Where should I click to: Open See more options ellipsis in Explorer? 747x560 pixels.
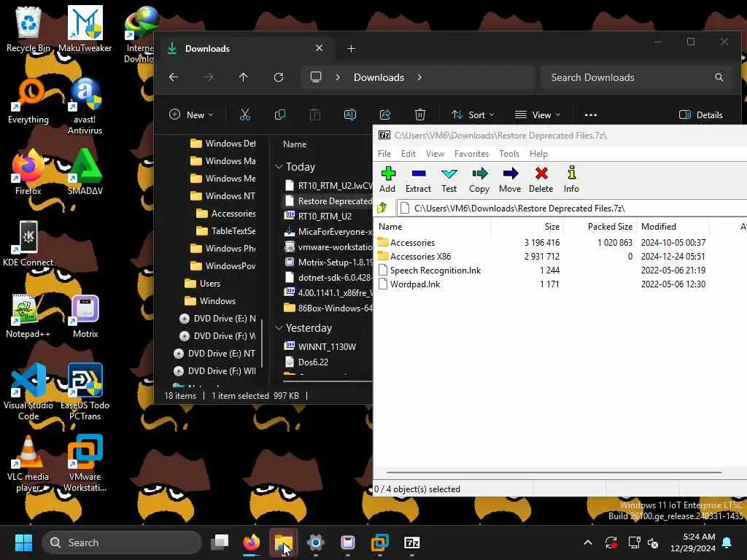[591, 114]
